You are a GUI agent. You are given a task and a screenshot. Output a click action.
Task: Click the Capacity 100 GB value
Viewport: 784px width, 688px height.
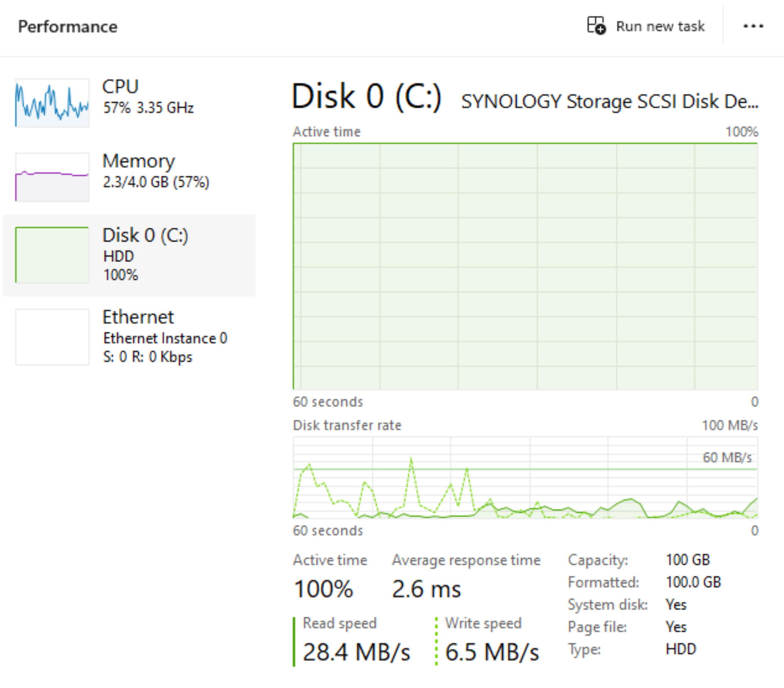pos(688,560)
